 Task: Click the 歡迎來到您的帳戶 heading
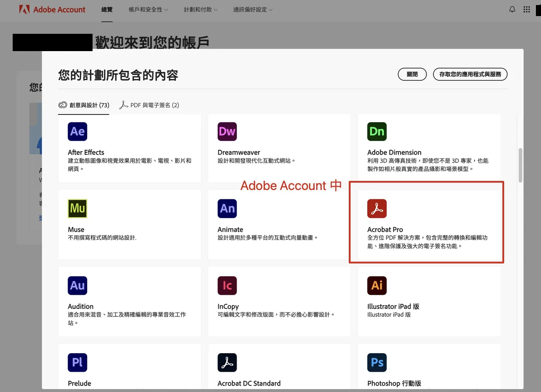tap(152, 42)
